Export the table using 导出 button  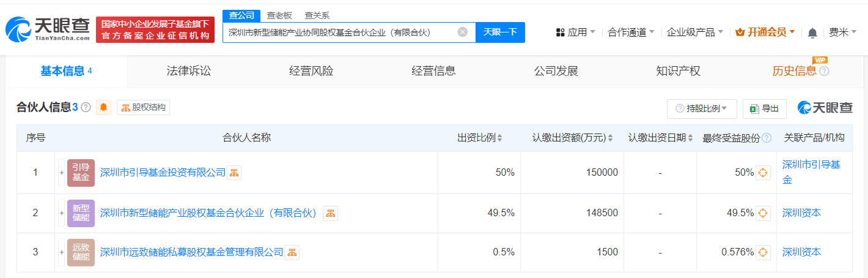click(x=764, y=108)
